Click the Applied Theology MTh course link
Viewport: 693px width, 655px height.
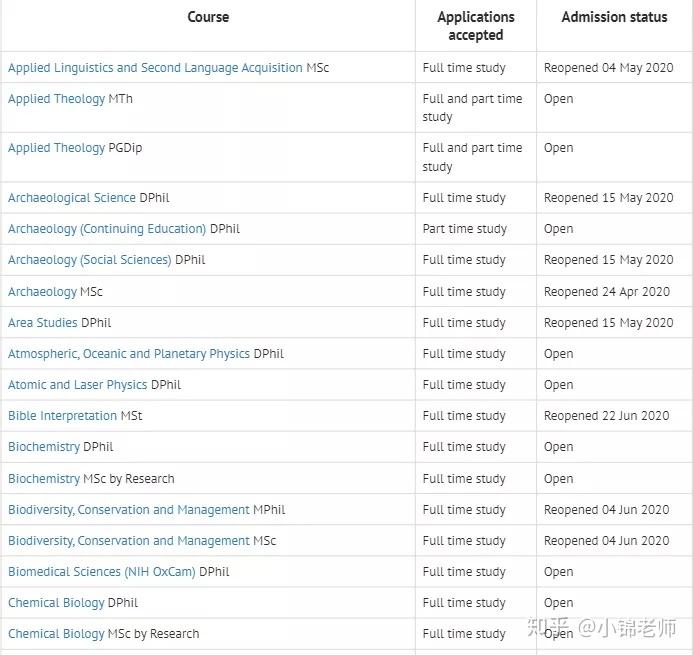pos(57,99)
